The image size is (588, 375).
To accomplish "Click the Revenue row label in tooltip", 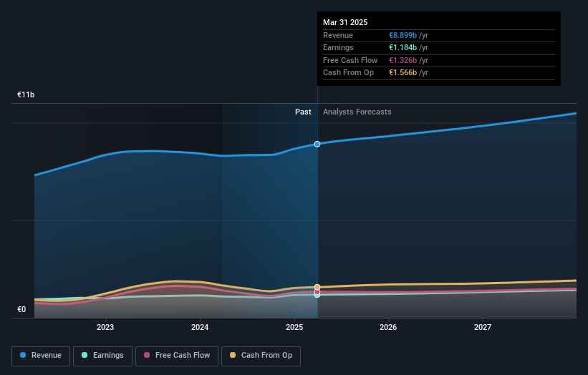I will (338, 35).
